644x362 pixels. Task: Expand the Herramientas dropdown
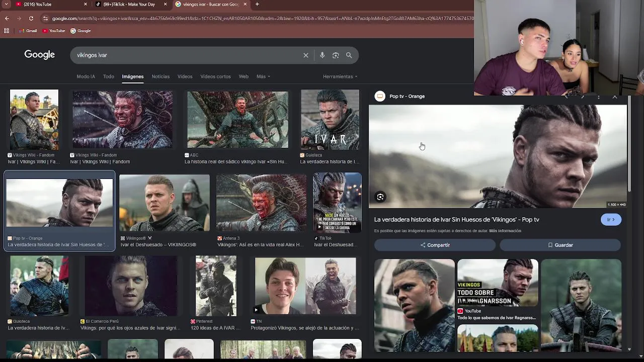[340, 76]
